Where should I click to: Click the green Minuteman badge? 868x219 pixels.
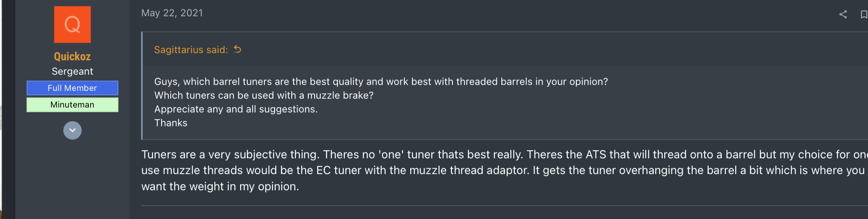[72, 105]
